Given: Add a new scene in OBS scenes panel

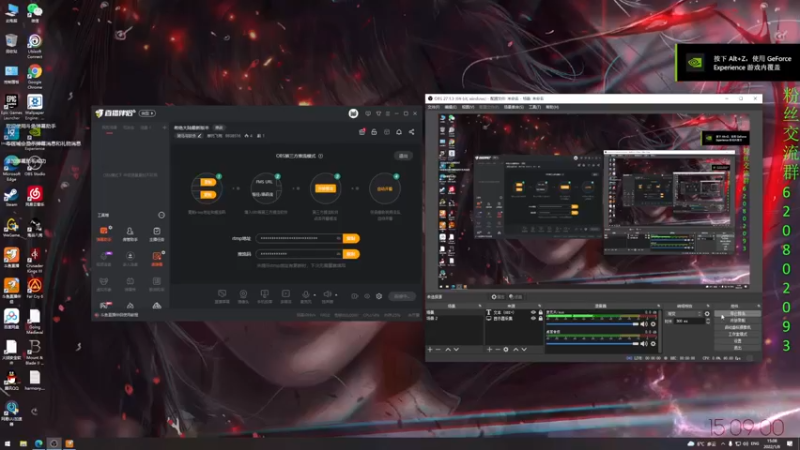Looking at the screenshot, I should (x=430, y=349).
